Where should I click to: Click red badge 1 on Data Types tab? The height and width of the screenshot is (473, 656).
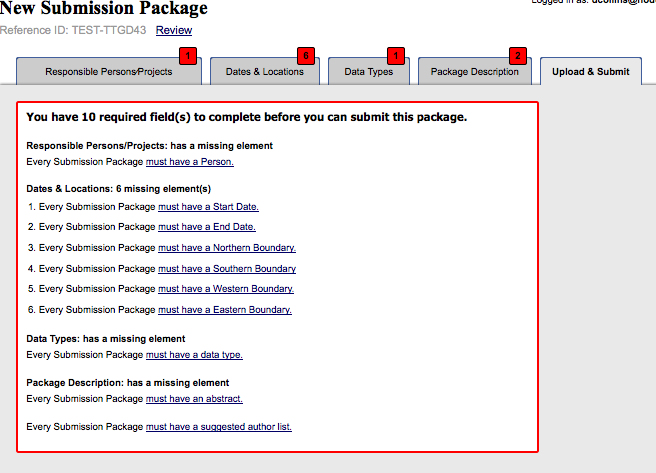396,56
